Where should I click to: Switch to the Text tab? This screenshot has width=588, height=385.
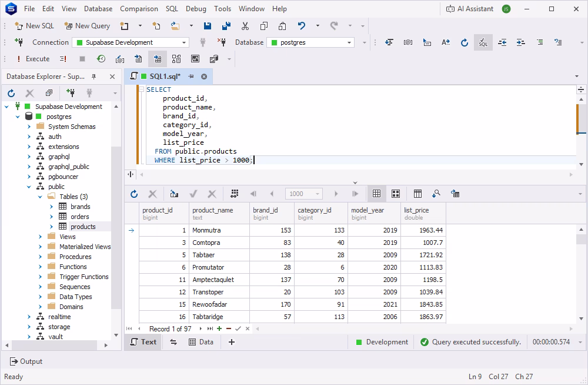[x=143, y=342]
